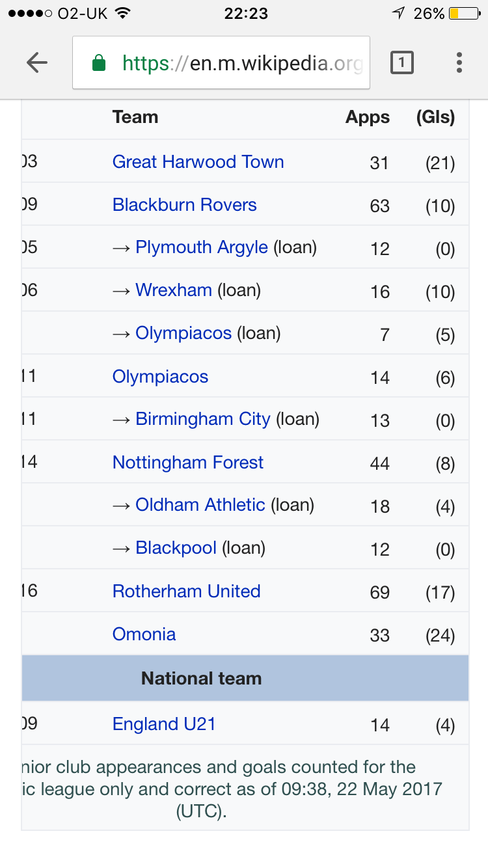Tap the battery indicator in status bar
488x868 pixels.
[465, 14]
